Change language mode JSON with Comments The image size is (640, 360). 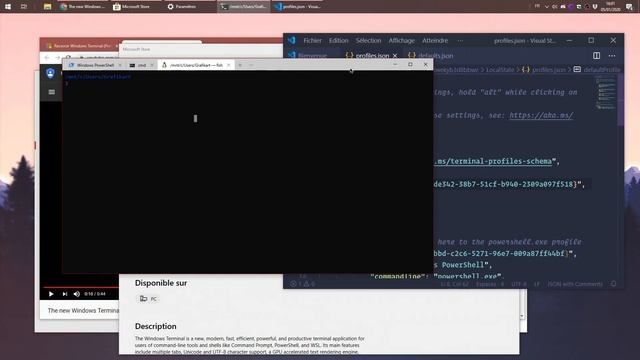tap(575, 284)
